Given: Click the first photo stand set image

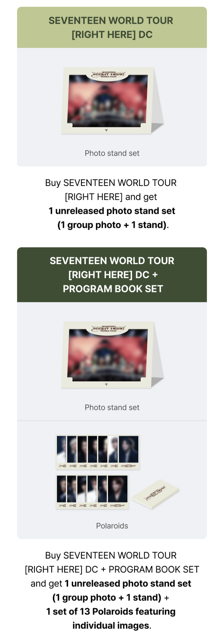Looking at the screenshot, I should 112,101.
